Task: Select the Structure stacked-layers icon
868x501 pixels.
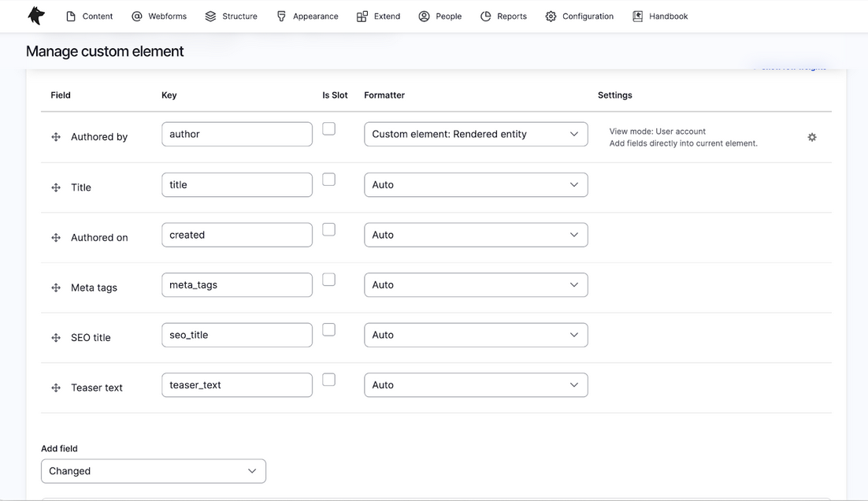Action: pos(209,15)
